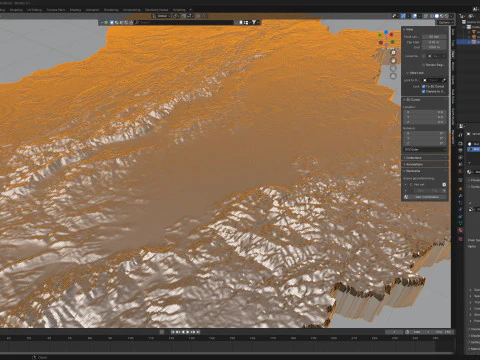Toggle camera view gizmo button
Screen dimensions: 480x360
pos(393,68)
